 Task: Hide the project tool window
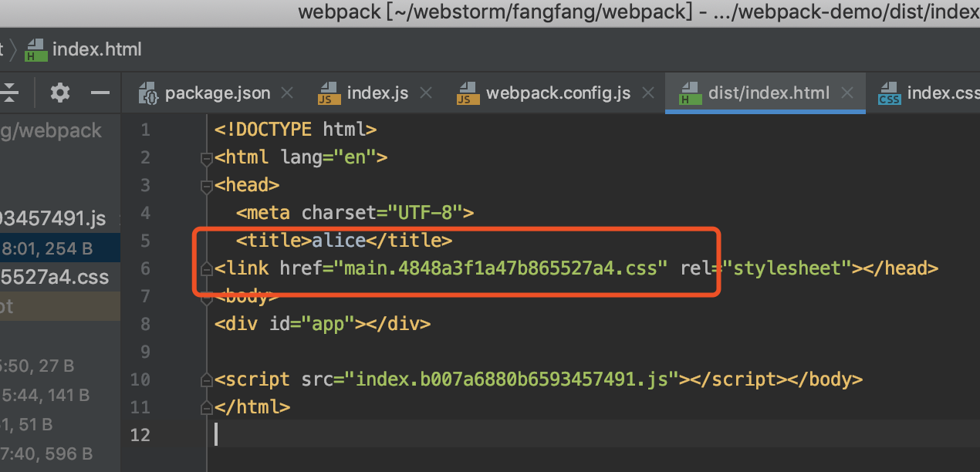pos(100,93)
